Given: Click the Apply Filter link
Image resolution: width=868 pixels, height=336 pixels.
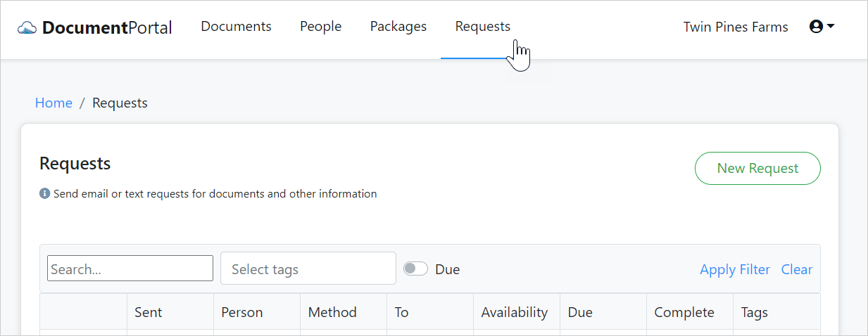Looking at the screenshot, I should click(734, 269).
